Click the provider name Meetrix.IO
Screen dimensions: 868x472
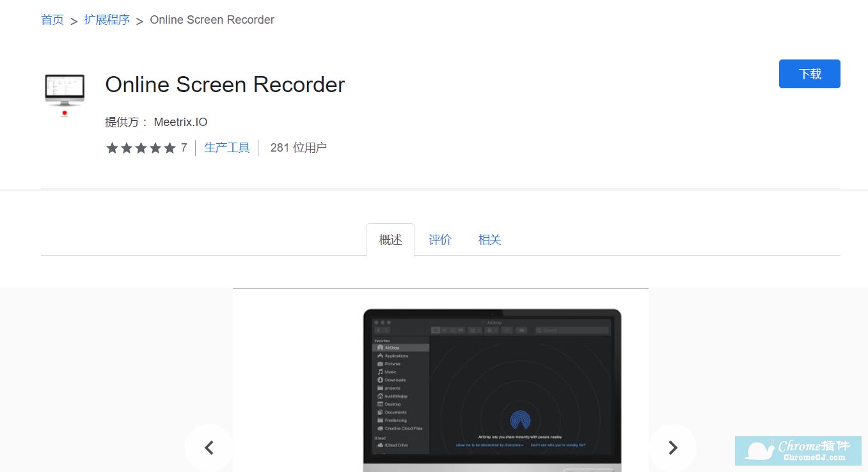coord(181,122)
